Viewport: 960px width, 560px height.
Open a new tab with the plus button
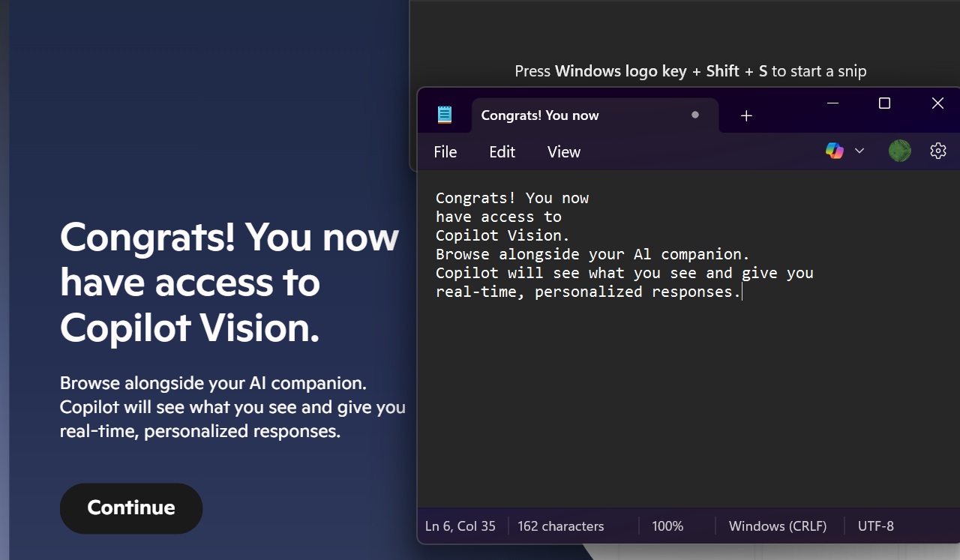[746, 115]
